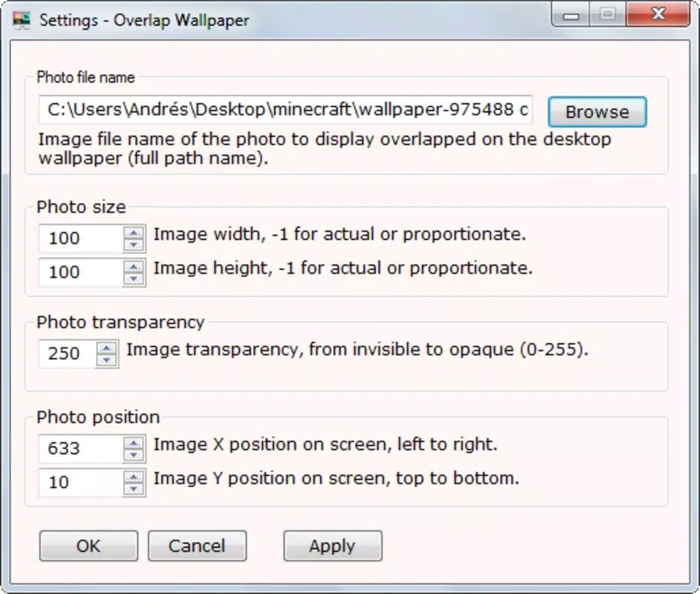Viewport: 700px width, 594px height.
Task: Increase image X position up arrow
Action: [x=134, y=443]
